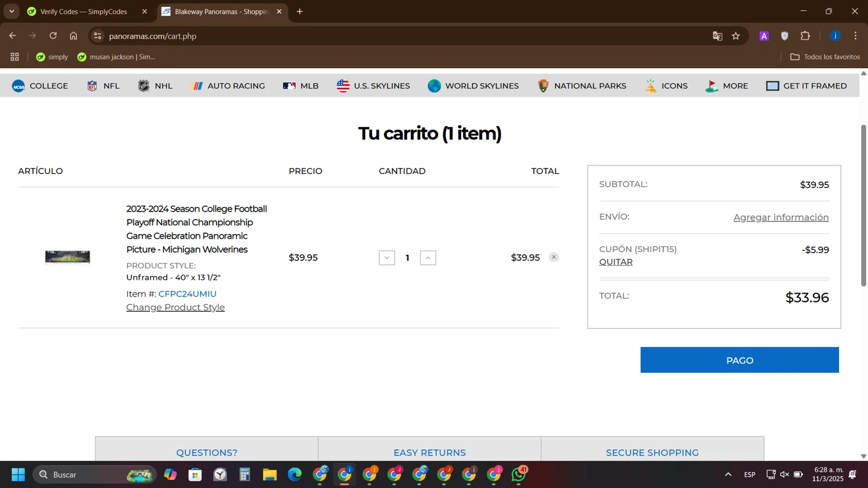
Task: Open the battery status tray icon
Action: (x=798, y=475)
